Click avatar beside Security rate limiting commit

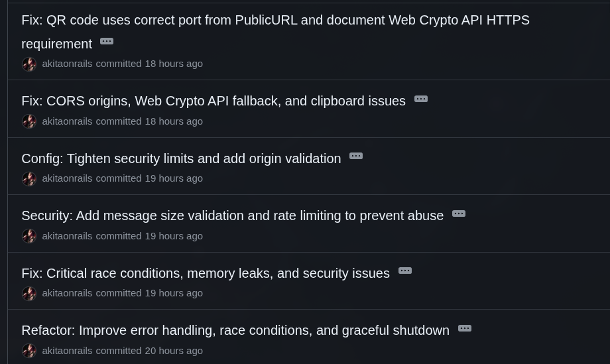pyautogui.click(x=29, y=236)
